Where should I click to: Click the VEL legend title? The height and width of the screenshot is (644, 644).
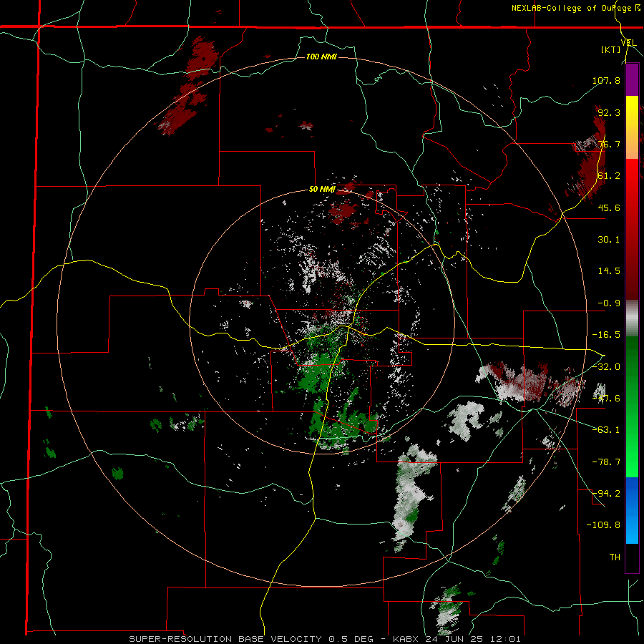coord(628,42)
